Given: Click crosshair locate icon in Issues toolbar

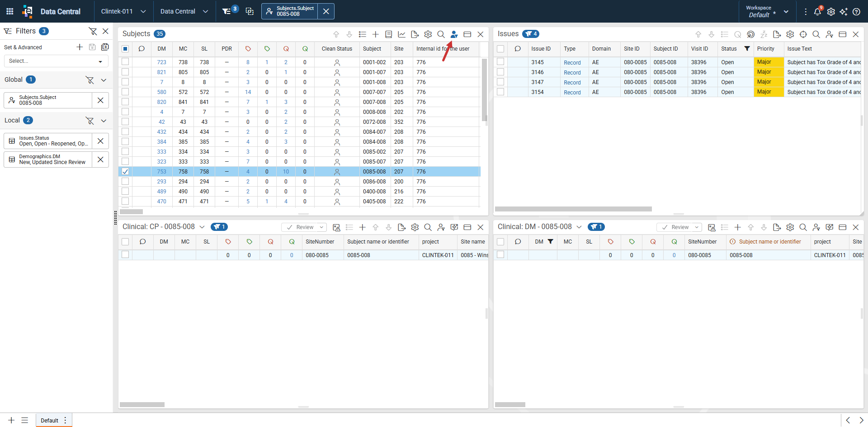Looking at the screenshot, I should tap(803, 34).
